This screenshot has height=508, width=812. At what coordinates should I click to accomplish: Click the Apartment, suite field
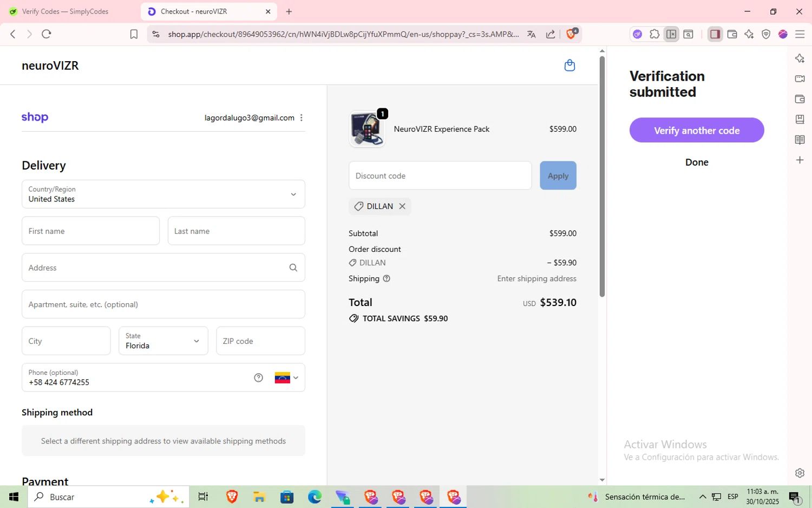point(163,304)
